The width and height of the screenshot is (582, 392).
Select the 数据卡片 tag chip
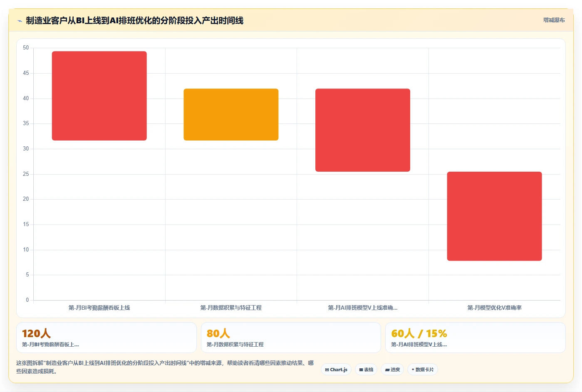(x=423, y=370)
